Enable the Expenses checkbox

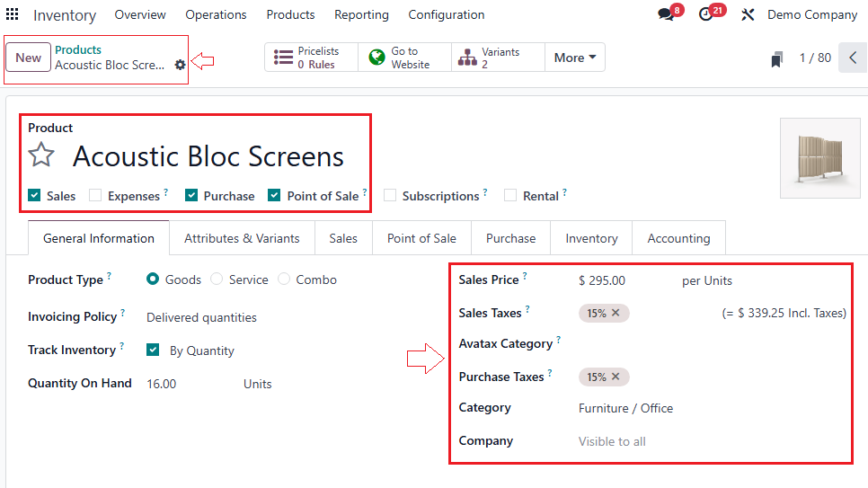coord(95,196)
